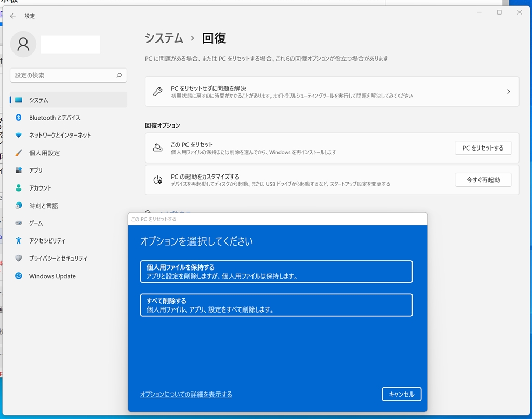Choose 個人用ファイルを保持する option
The height and width of the screenshot is (419, 532).
276,272
